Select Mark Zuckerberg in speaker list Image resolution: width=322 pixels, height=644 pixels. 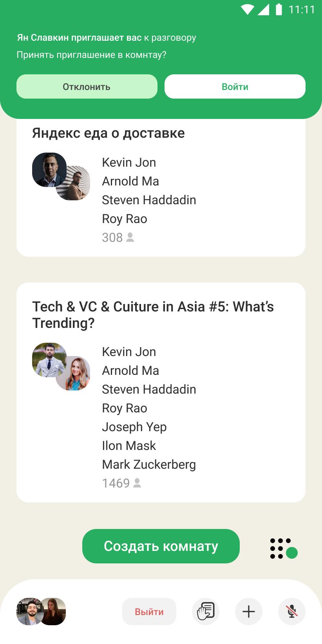149,464
